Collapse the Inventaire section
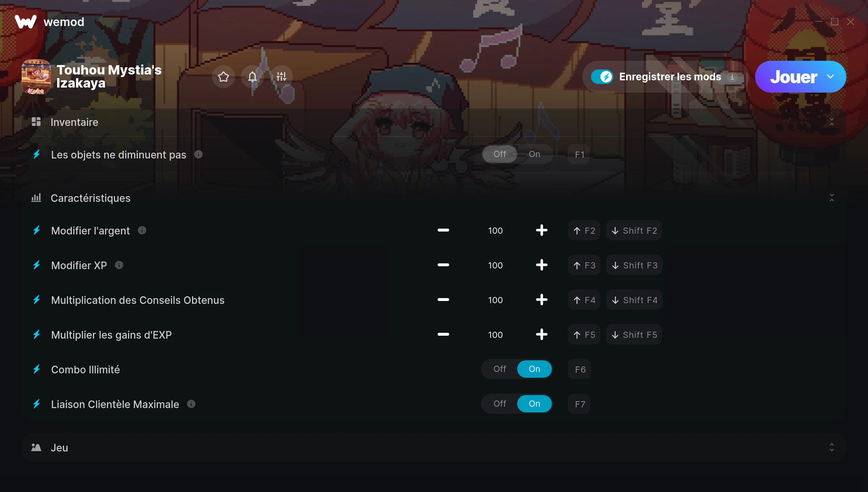The image size is (868, 492). point(832,122)
